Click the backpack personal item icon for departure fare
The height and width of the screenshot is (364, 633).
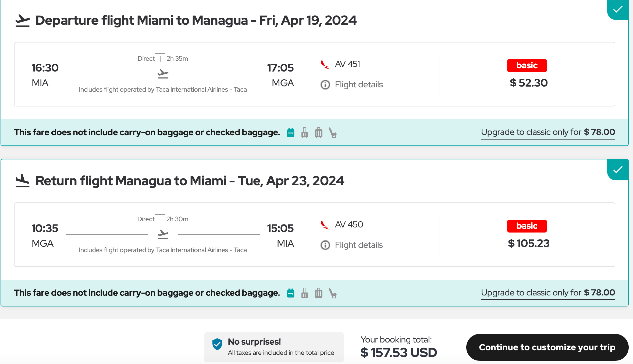click(290, 133)
